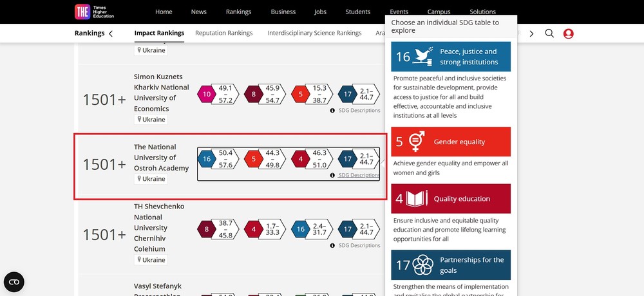Open the Rankings menu in top bar
Screen dimensions: 644x296
238,12
